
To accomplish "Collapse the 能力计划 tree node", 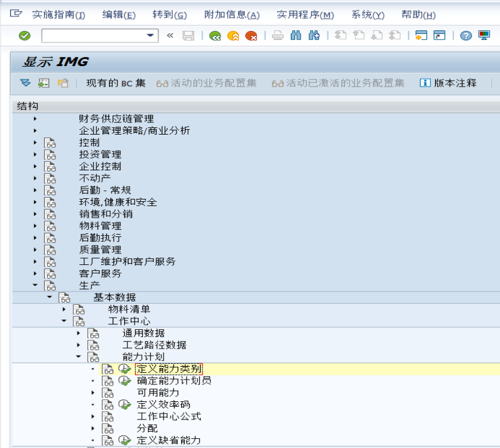I will click(x=79, y=356).
